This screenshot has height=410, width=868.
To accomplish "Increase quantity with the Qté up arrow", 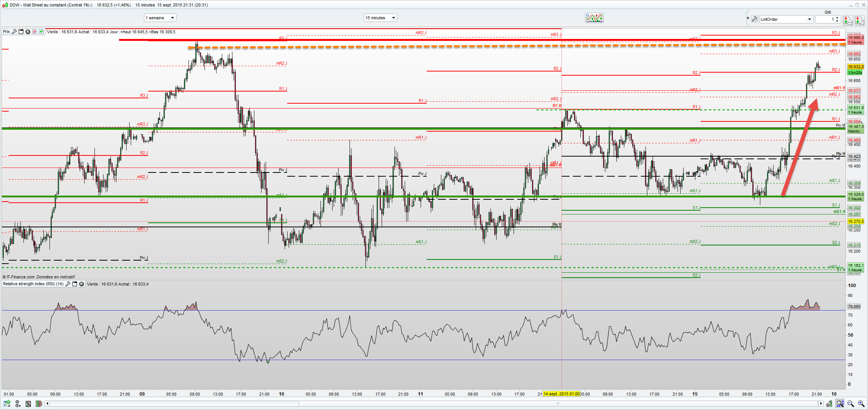I will pyautogui.click(x=837, y=17).
